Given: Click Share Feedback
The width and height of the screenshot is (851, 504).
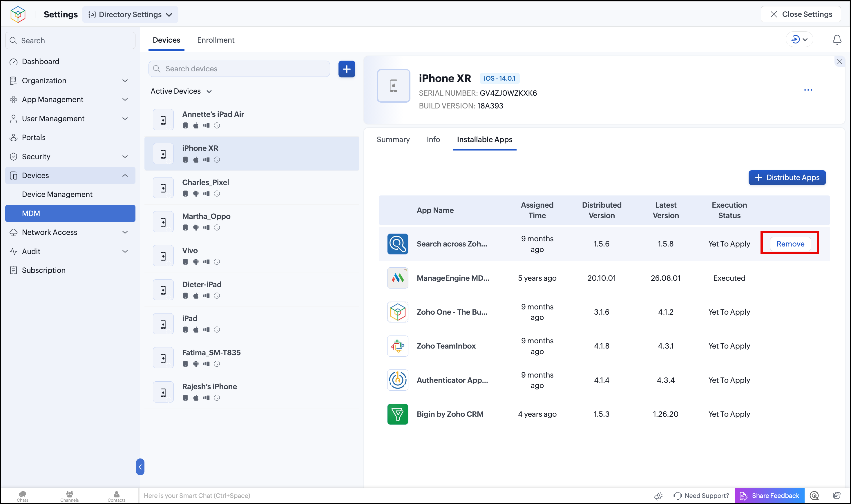Looking at the screenshot, I should tap(769, 496).
